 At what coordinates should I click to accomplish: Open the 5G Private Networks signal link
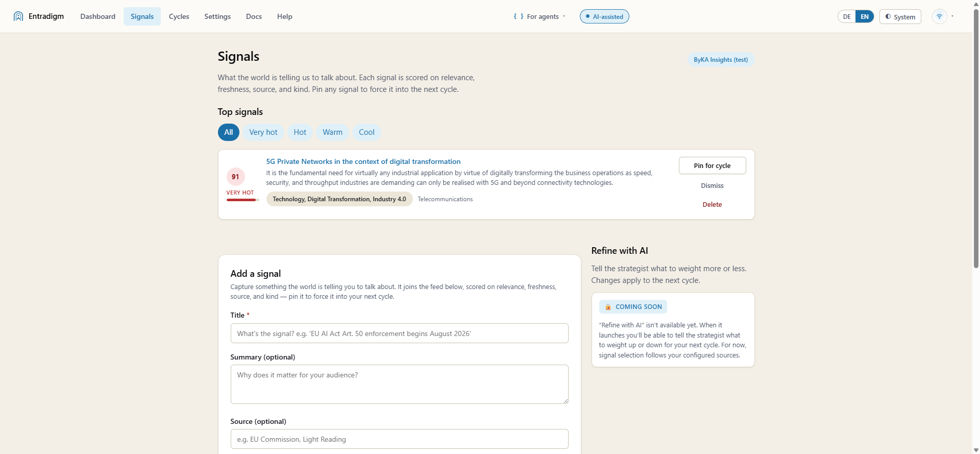363,161
